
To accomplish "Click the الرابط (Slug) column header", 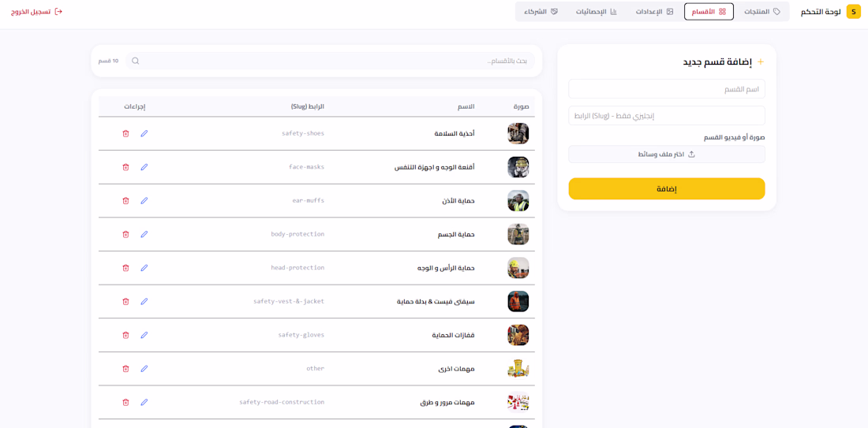I will click(308, 106).
